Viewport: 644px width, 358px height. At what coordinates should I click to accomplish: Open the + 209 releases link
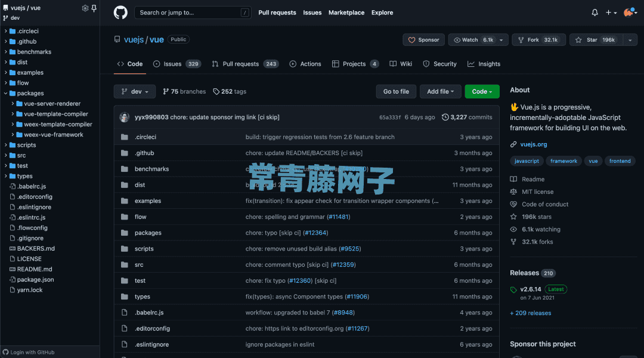(531, 313)
